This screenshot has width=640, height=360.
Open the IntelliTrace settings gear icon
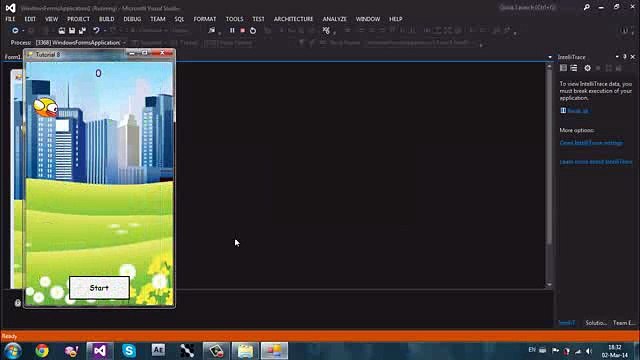[587, 68]
